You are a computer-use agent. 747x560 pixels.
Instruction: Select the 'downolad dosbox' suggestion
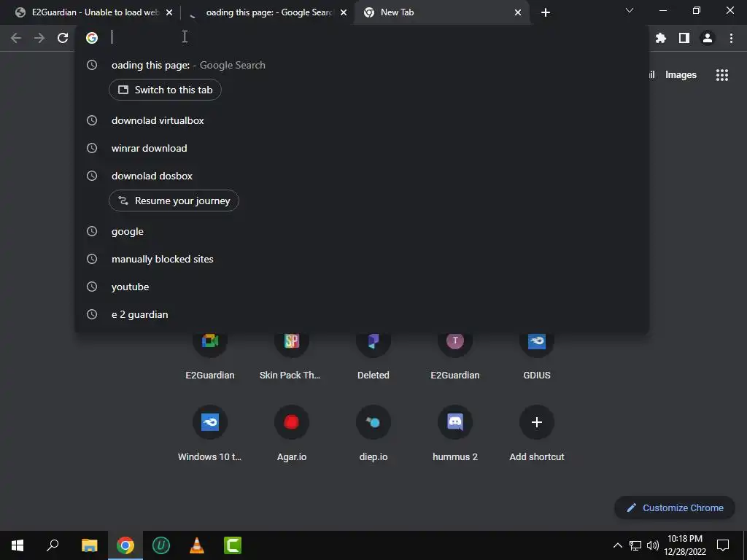(362, 176)
